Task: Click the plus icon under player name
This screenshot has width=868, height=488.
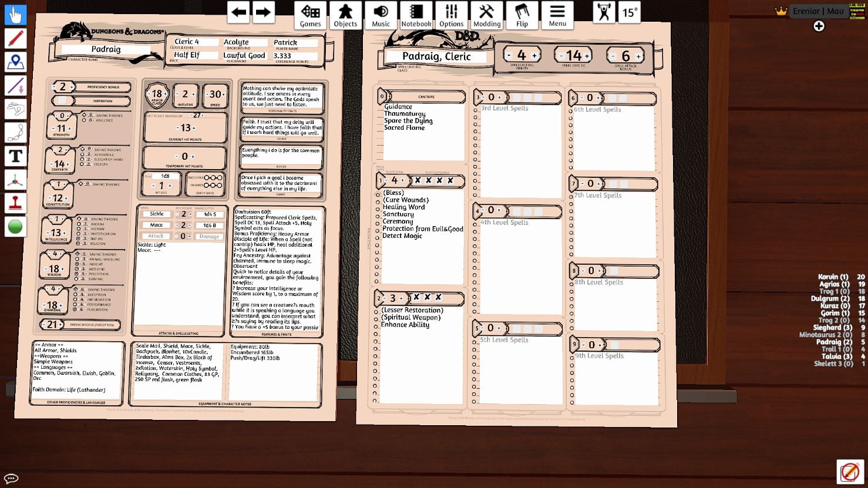Action: [819, 26]
